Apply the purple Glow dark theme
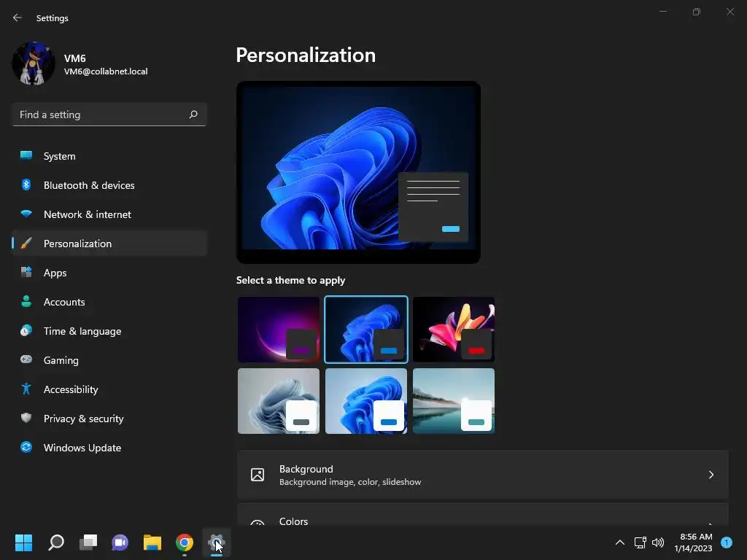Screen dimensions: 747x560 [279, 330]
